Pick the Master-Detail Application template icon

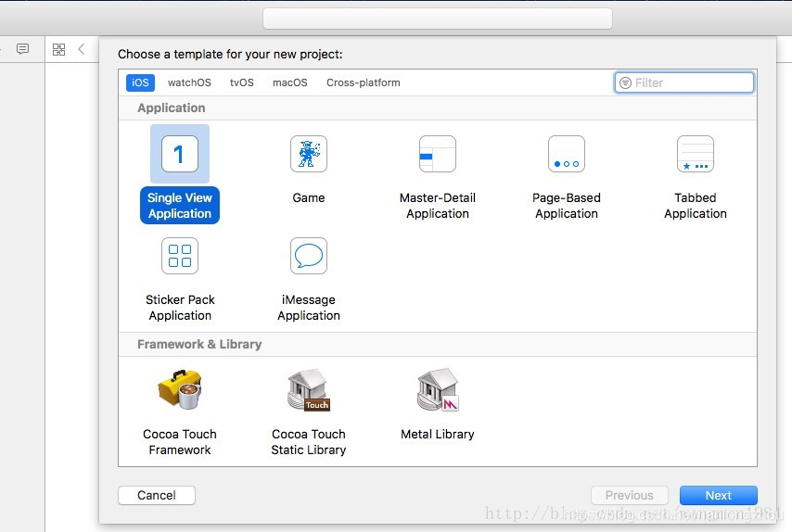coord(438,154)
